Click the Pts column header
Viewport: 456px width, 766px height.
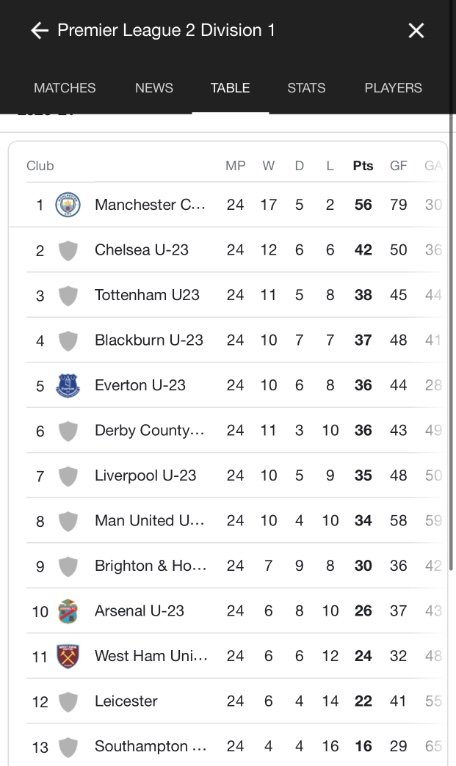tap(363, 166)
